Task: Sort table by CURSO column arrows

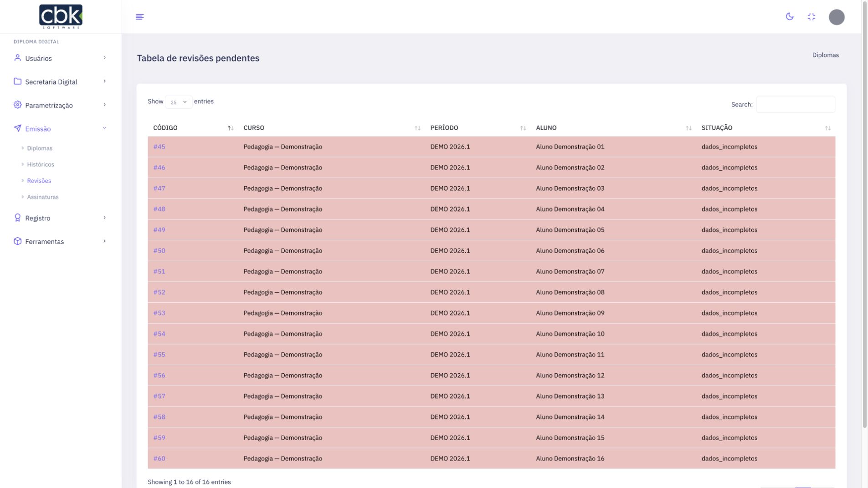Action: [x=417, y=128]
